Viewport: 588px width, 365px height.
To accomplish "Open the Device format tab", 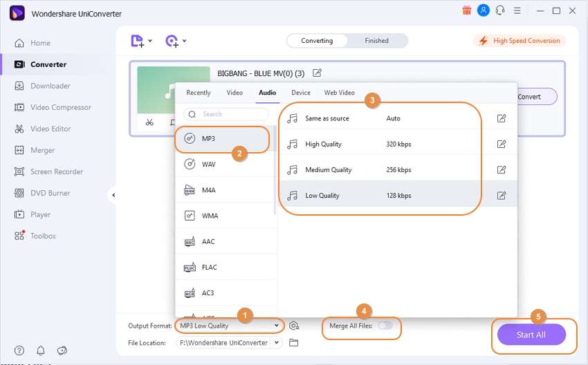I will pyautogui.click(x=301, y=93).
